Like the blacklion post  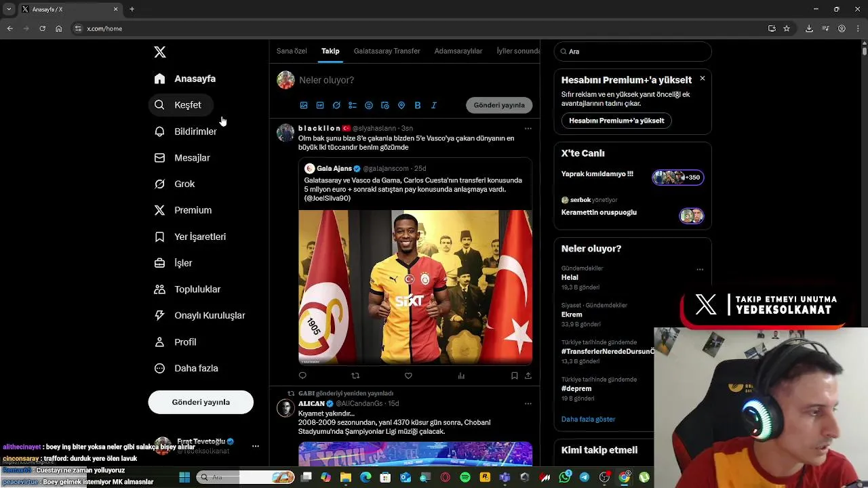click(408, 375)
